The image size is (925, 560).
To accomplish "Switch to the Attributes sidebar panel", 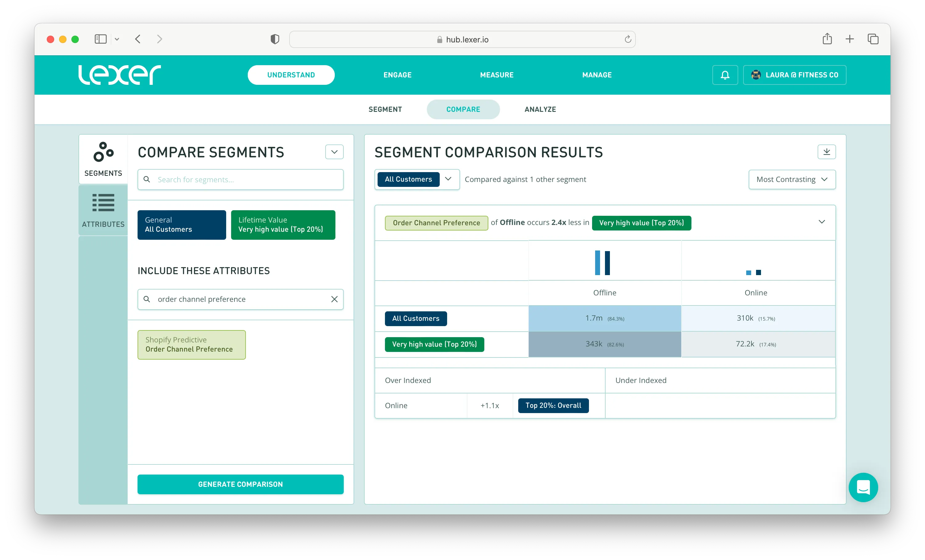I will point(103,211).
